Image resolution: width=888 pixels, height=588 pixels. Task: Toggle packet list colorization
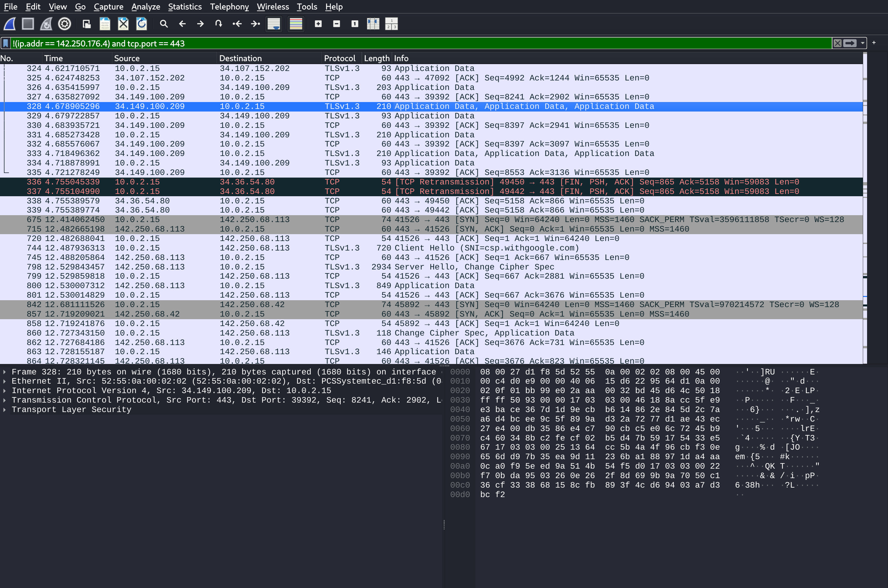pos(296,24)
